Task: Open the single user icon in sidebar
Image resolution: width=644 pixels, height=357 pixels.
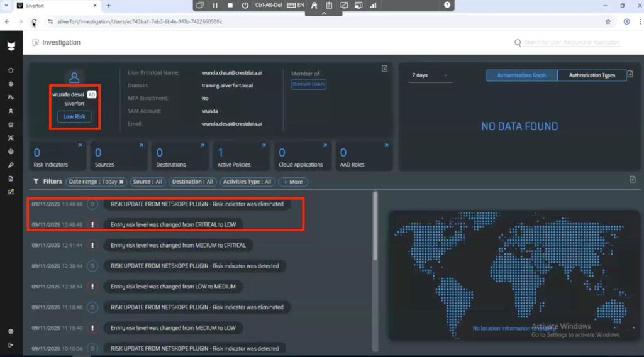Action: [11, 111]
